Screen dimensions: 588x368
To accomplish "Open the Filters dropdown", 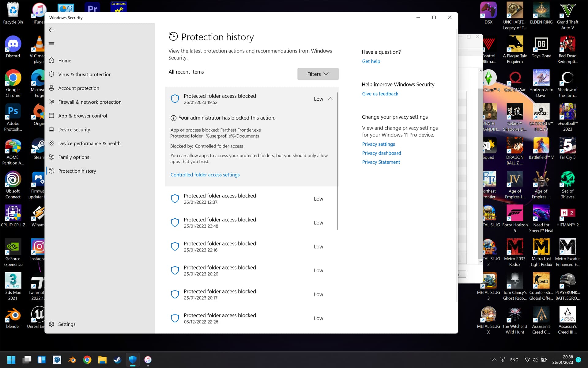I will click(x=318, y=74).
